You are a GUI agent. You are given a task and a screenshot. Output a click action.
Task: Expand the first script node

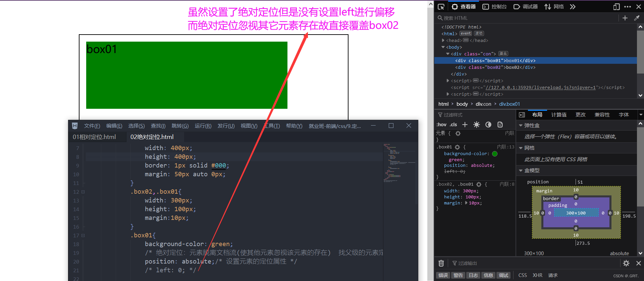coord(448,81)
